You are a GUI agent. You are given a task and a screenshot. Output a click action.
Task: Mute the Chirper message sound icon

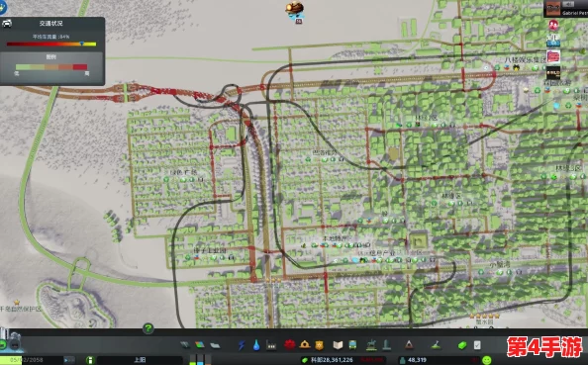pyautogui.click(x=568, y=4)
